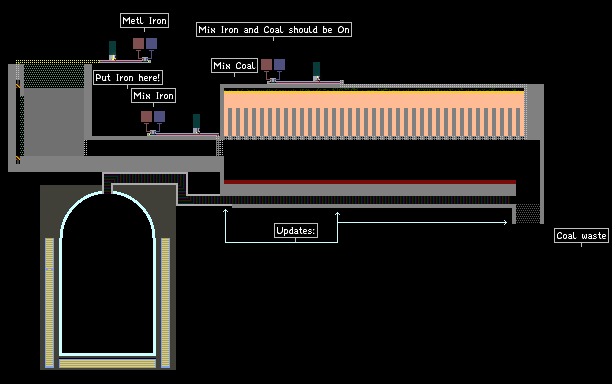Click the Updates: sign

pyautogui.click(x=295, y=231)
